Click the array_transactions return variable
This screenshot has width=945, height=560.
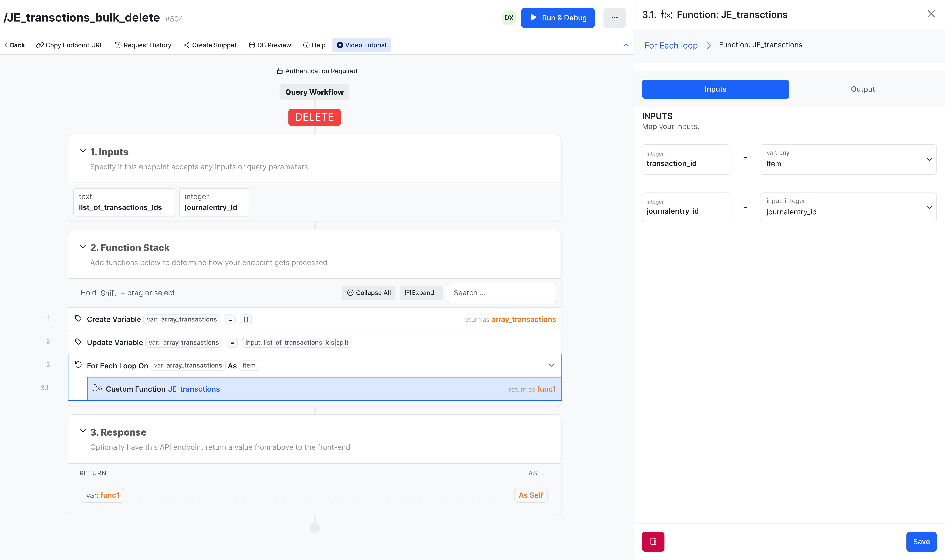click(523, 320)
